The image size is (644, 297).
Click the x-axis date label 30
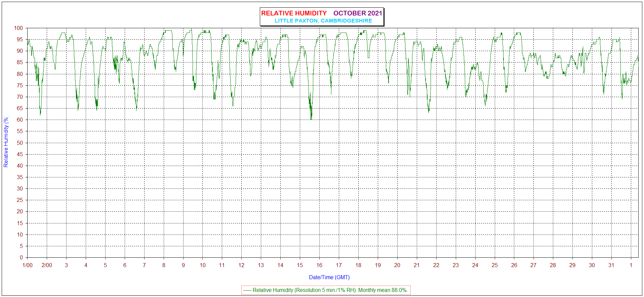pos(592,265)
